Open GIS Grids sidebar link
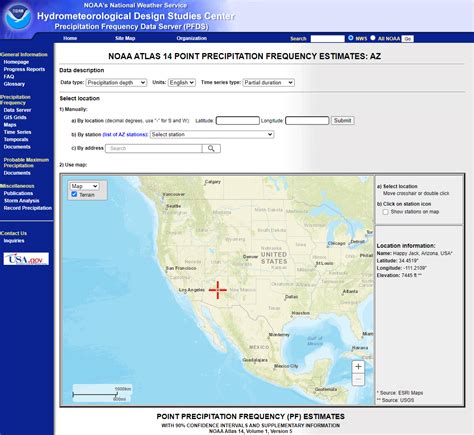Screen dimensions: 474x435 [x=15, y=117]
